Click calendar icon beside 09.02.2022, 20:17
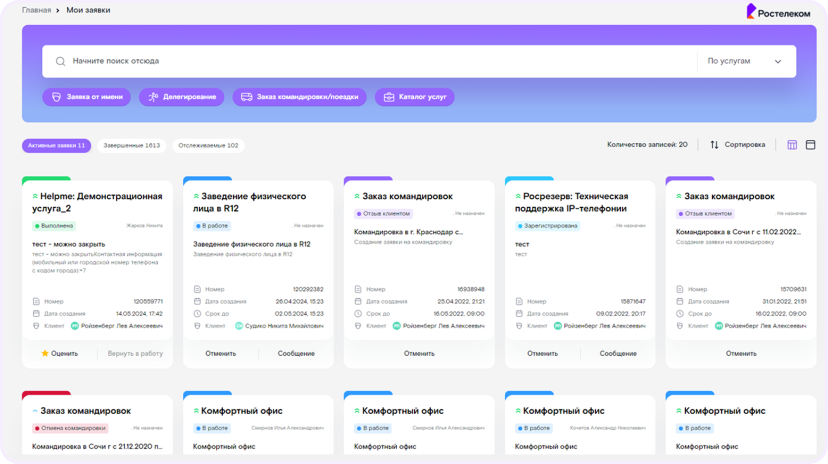 click(x=519, y=314)
